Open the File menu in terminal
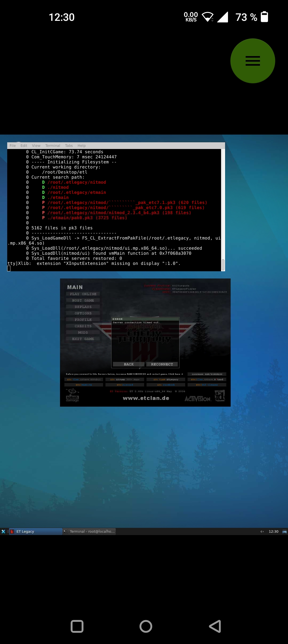 [x=13, y=146]
